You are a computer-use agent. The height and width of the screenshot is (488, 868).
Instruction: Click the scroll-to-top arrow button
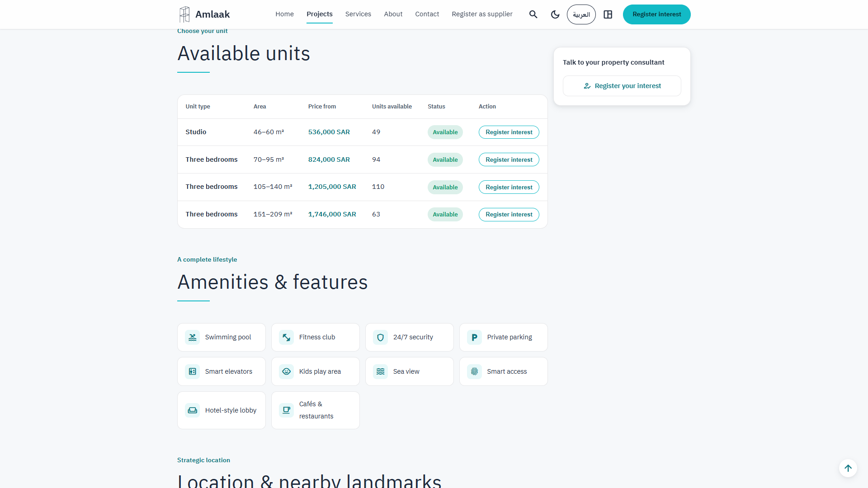click(x=848, y=468)
